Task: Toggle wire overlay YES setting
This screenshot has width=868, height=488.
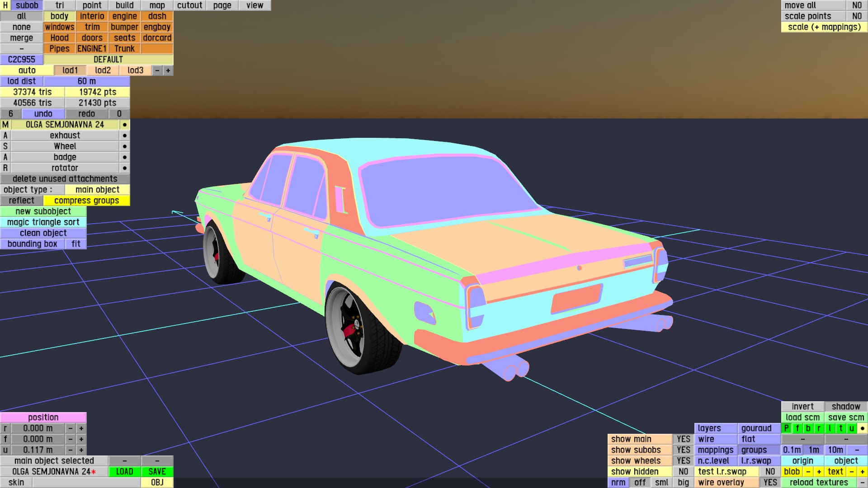Action: click(770, 483)
